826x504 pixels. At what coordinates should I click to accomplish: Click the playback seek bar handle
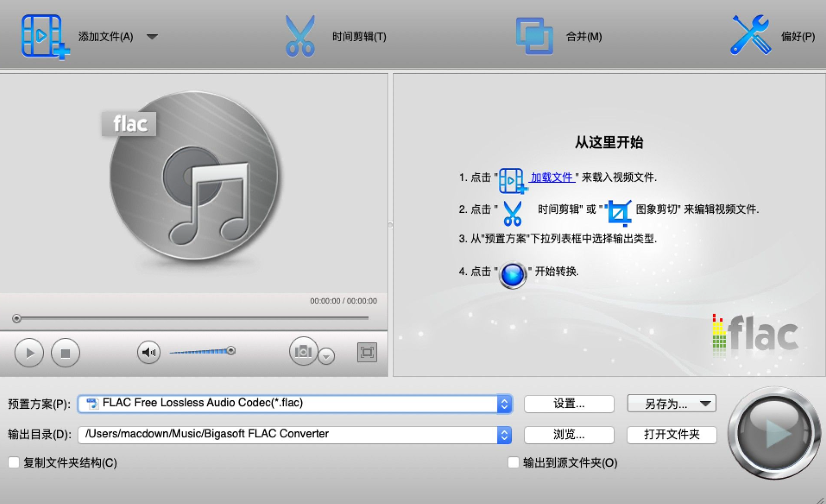17,318
